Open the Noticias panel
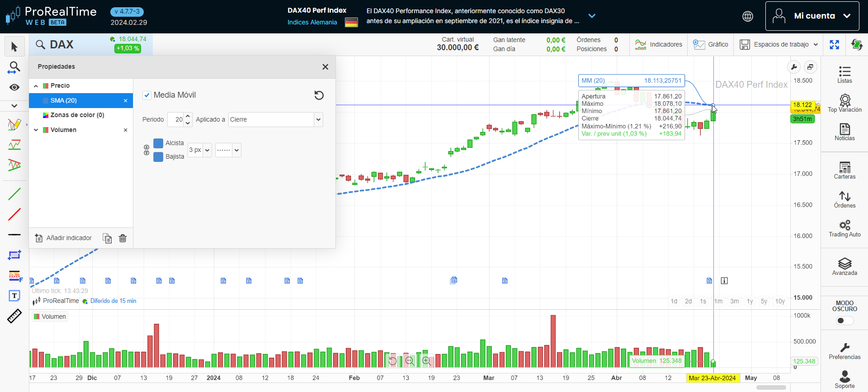This screenshot has width=868, height=392. (x=844, y=132)
